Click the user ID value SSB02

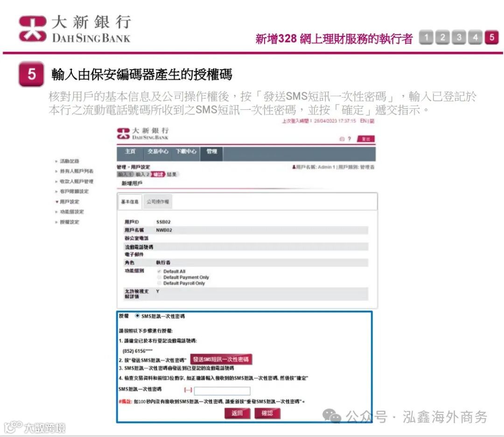[x=163, y=222]
